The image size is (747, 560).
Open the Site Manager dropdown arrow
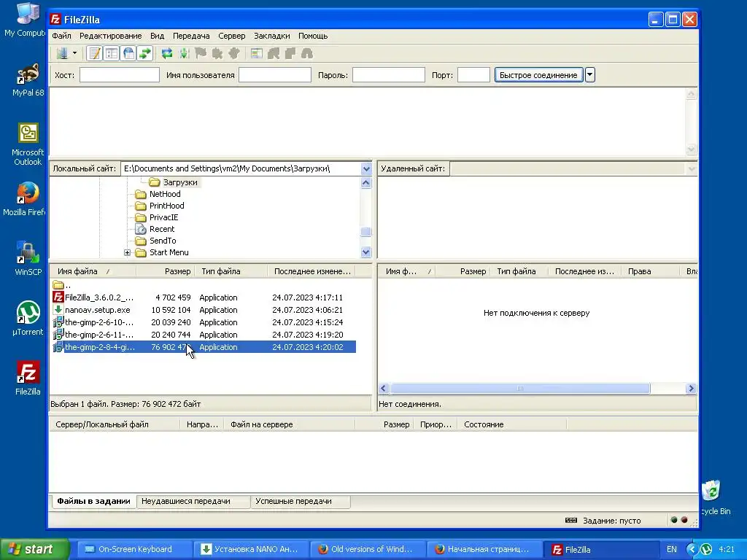(x=75, y=53)
